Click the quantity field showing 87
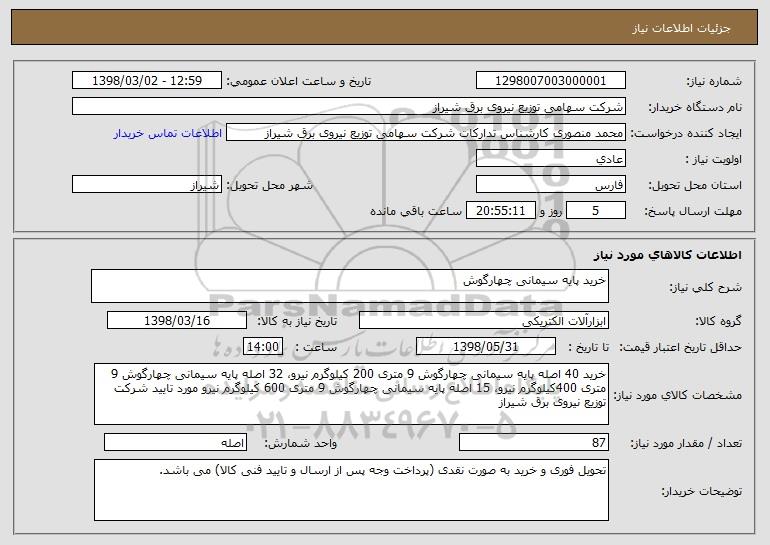Image resolution: width=770 pixels, height=545 pixels. click(534, 442)
